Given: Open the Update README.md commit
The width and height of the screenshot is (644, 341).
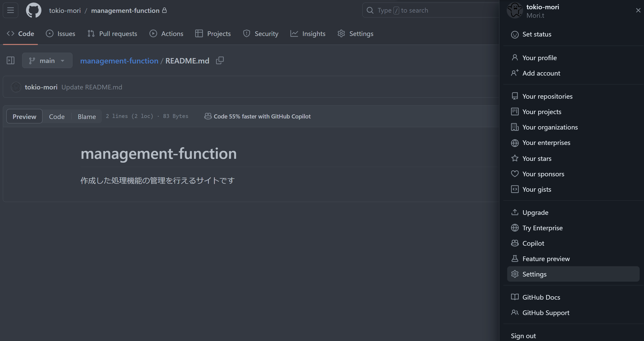Looking at the screenshot, I should coord(92,87).
